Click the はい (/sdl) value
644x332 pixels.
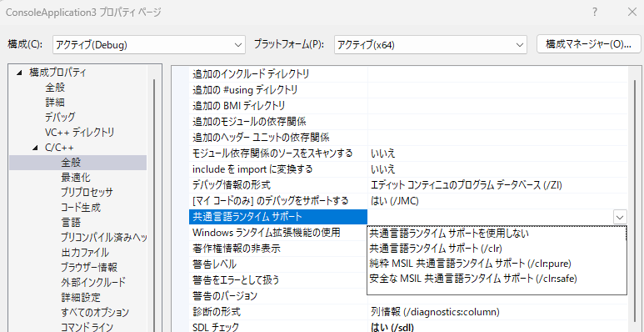click(x=392, y=328)
